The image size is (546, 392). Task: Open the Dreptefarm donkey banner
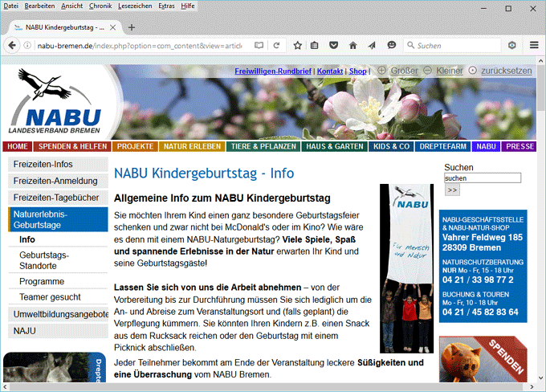point(55,367)
